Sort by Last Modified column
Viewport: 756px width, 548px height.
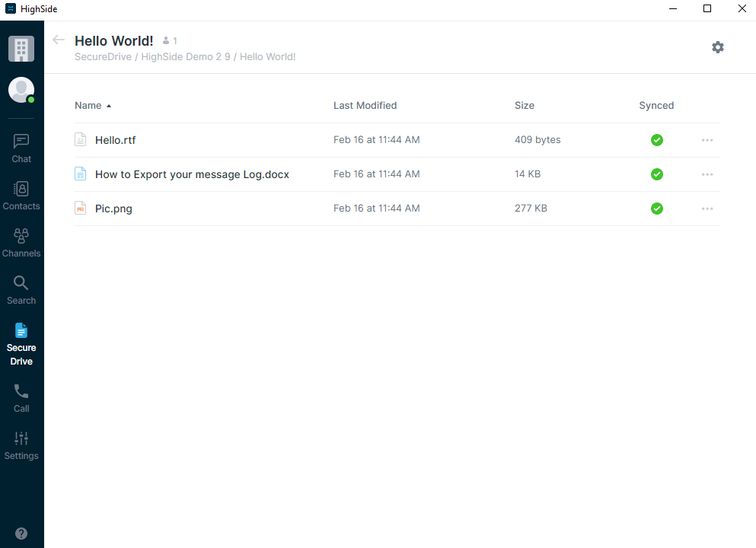pos(365,106)
